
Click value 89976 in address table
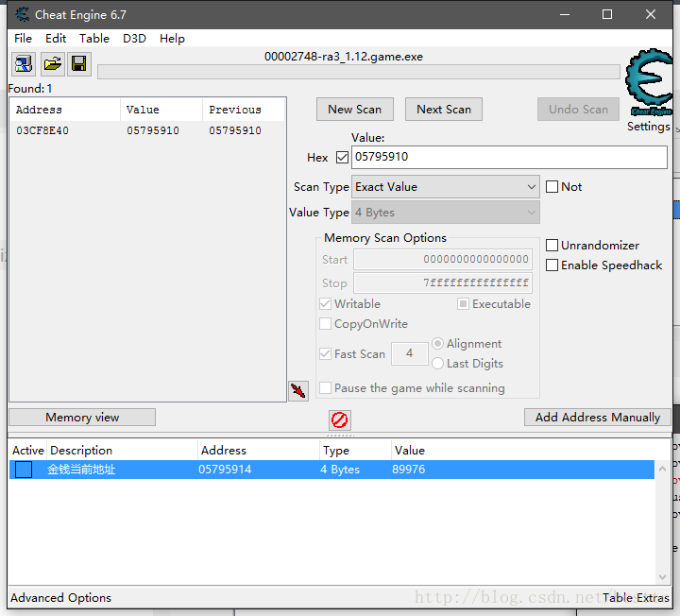tap(409, 470)
